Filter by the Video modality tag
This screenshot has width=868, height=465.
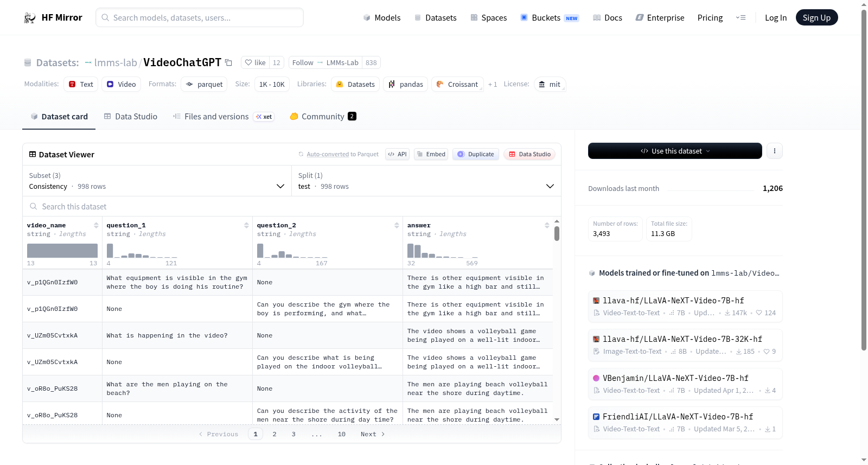[x=121, y=84]
